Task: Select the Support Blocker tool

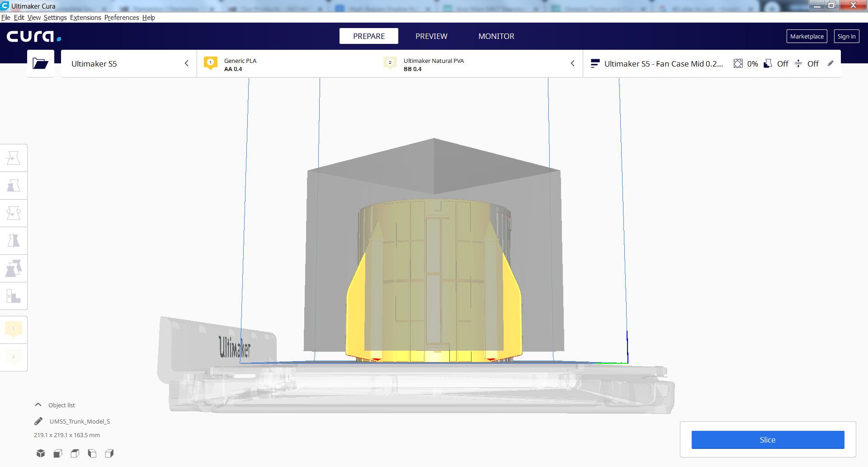Action: coord(14,296)
